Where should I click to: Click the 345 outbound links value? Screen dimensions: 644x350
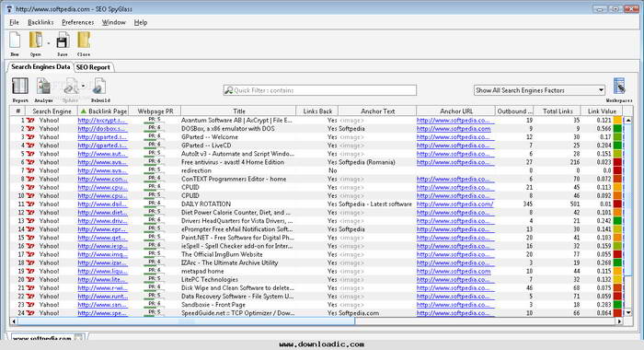[x=528, y=204]
